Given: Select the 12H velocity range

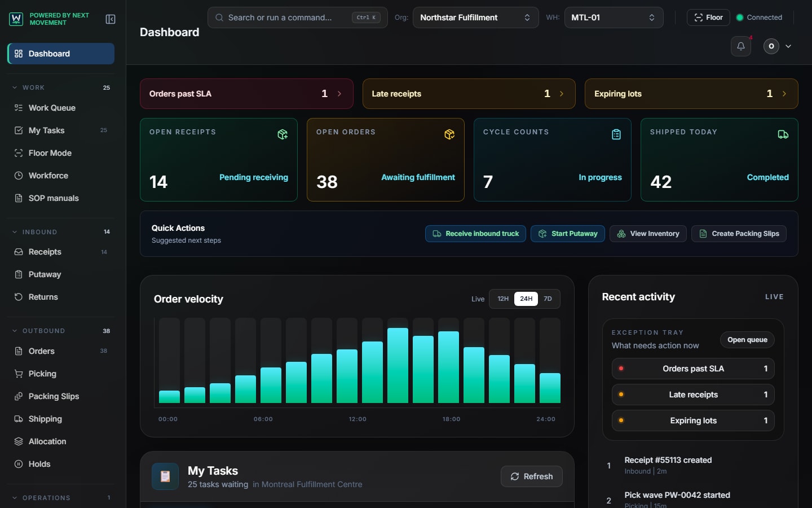Looking at the screenshot, I should tap(503, 299).
